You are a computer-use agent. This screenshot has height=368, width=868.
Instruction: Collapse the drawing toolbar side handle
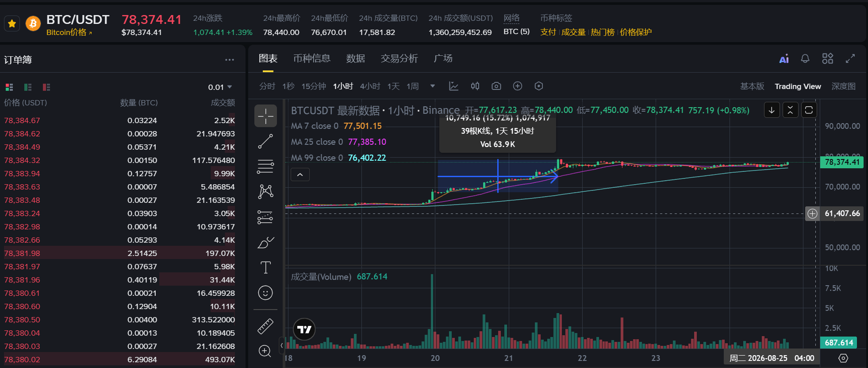[282, 345]
